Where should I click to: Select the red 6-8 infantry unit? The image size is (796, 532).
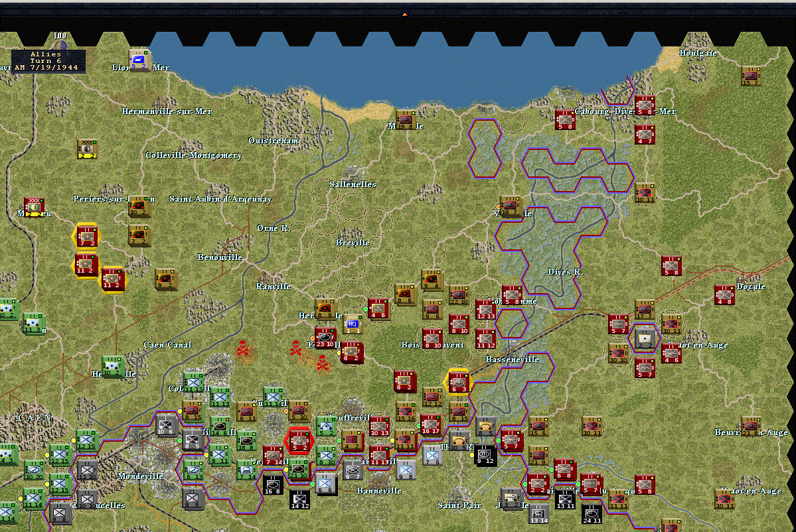tap(564, 470)
